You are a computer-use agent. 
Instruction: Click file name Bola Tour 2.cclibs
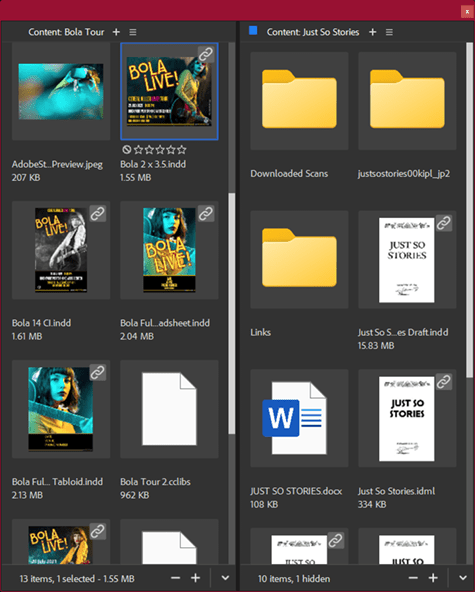coord(155,482)
